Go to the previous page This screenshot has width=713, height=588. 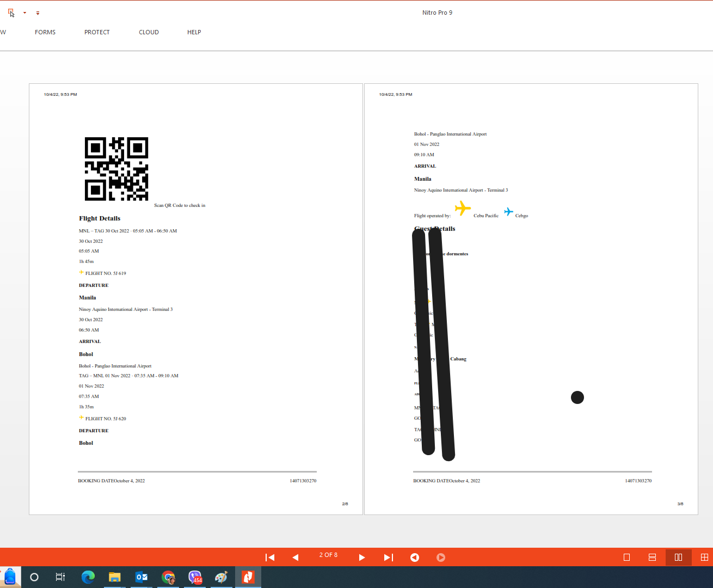[x=296, y=557]
